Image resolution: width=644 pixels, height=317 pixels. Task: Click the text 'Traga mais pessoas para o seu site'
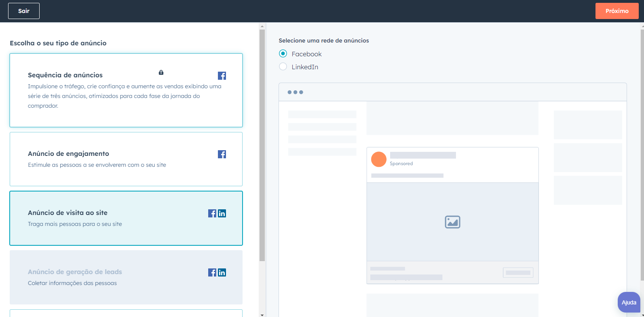pyautogui.click(x=75, y=224)
